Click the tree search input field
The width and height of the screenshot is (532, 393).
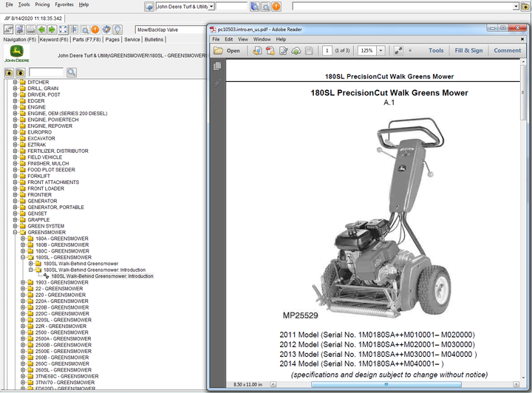[x=46, y=72]
